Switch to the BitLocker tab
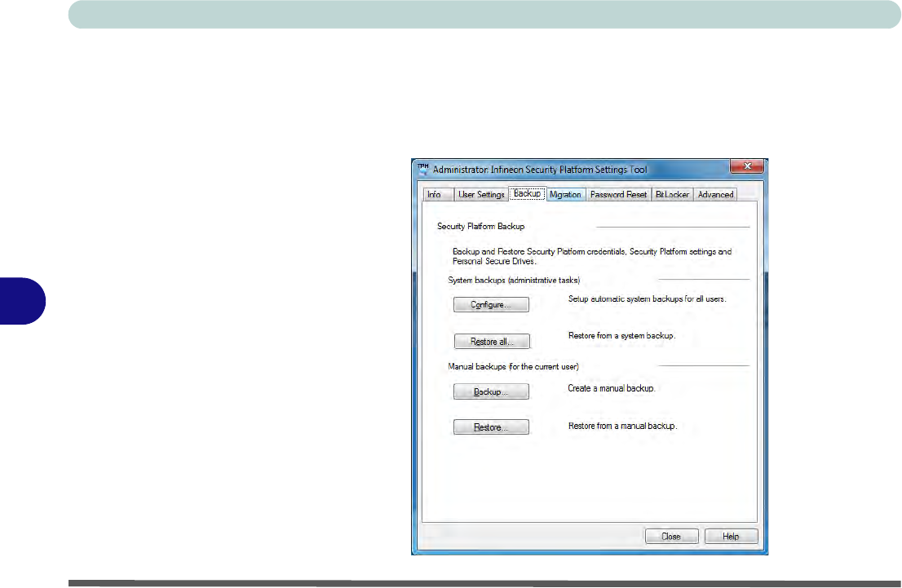902x588 pixels. [673, 195]
